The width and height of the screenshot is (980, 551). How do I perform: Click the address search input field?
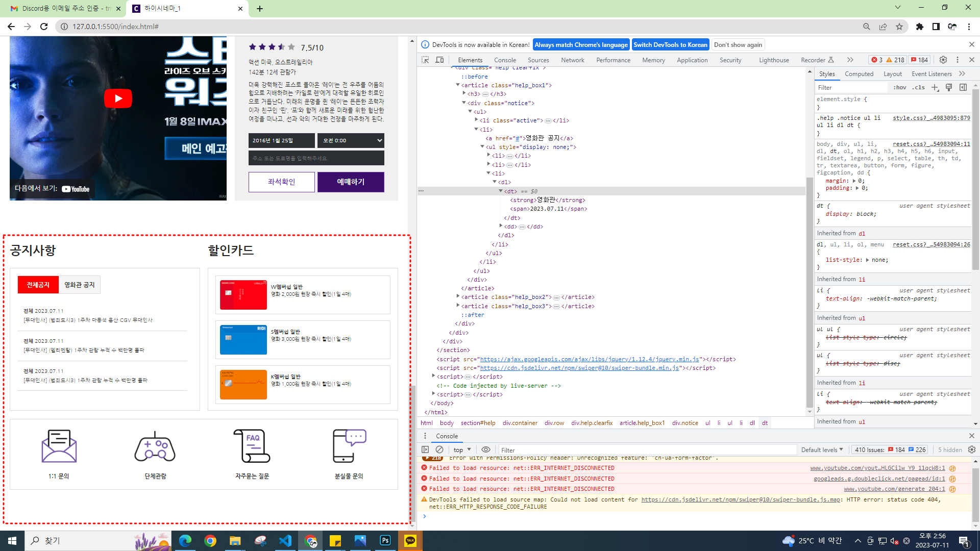pos(316,158)
